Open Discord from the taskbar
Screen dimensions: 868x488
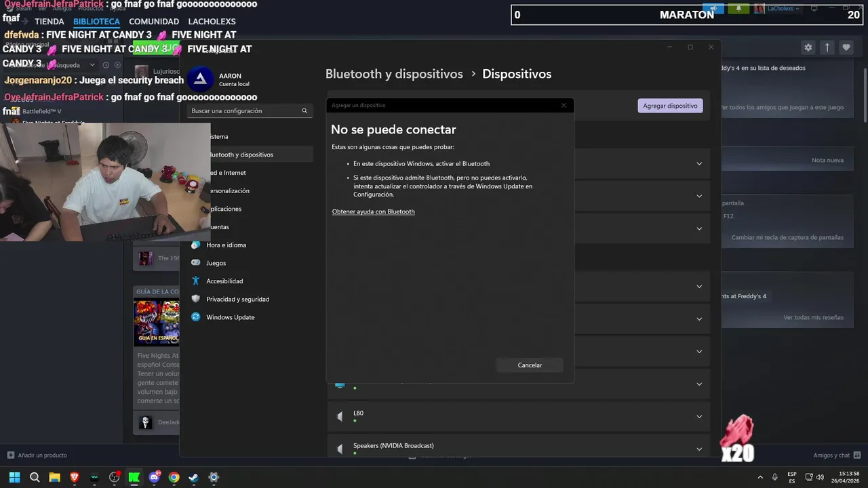[x=154, y=477]
